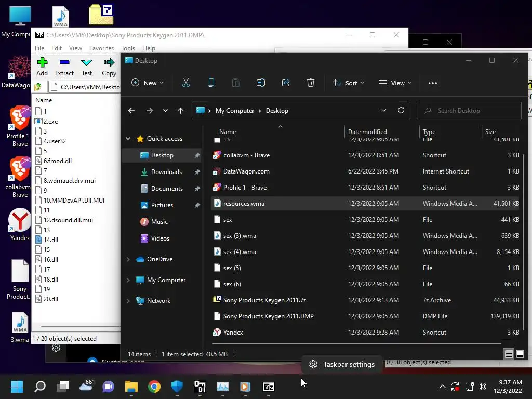Expand My Computer in navigation pane
Image resolution: width=532 pixels, height=399 pixels.
[x=128, y=280]
